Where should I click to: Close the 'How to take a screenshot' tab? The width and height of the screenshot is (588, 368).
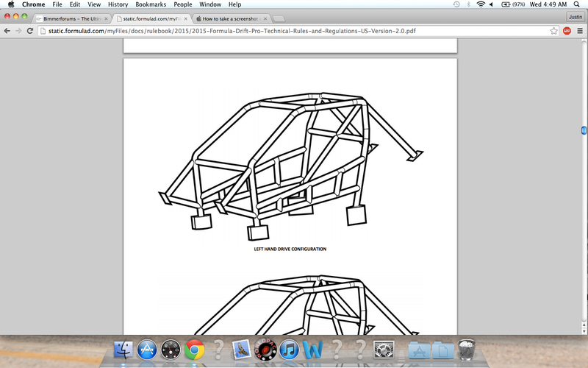click(265, 19)
